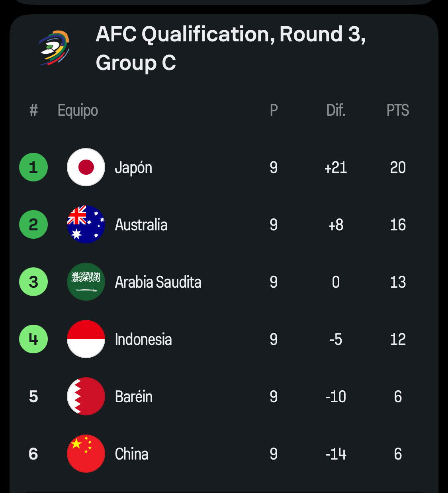Tap the Saudi Arabia flag icon

(86, 282)
